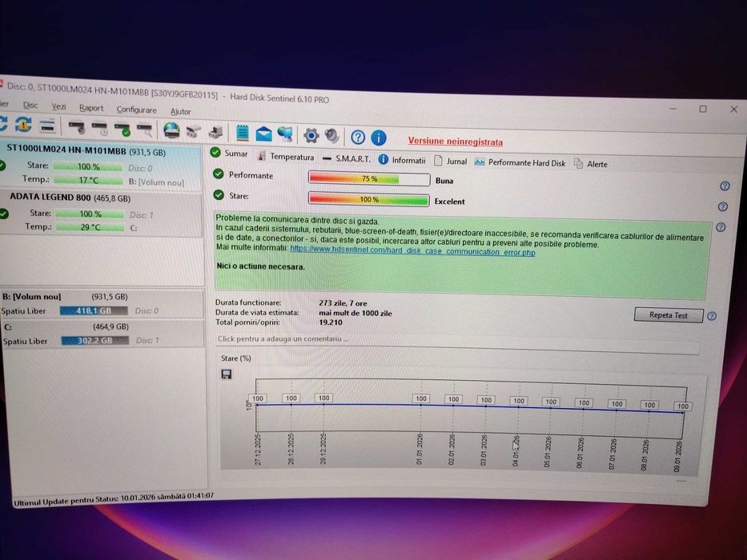Open the Raport menu
The width and height of the screenshot is (747, 560).
pyautogui.click(x=91, y=108)
